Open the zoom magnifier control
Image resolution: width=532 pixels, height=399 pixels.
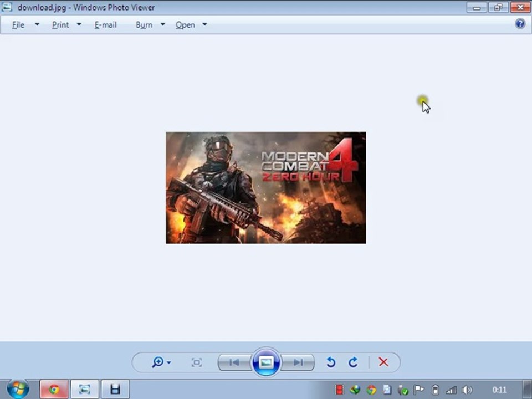(158, 362)
